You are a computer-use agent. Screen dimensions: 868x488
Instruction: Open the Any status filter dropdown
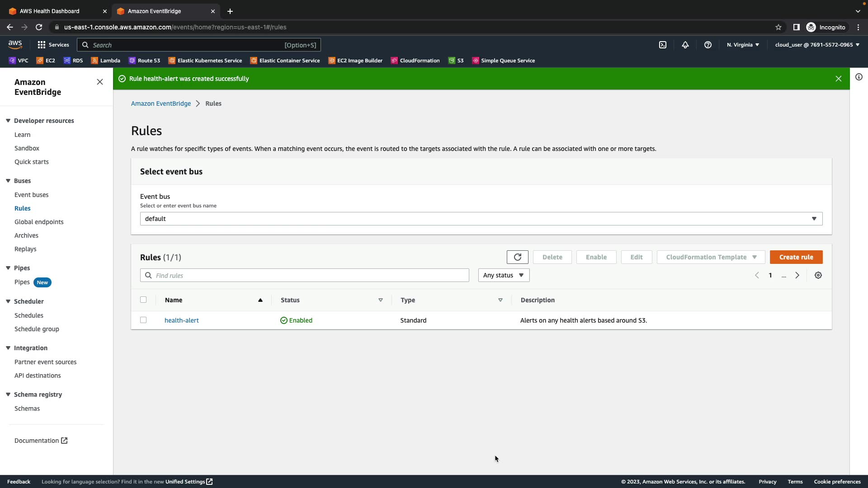(503, 275)
